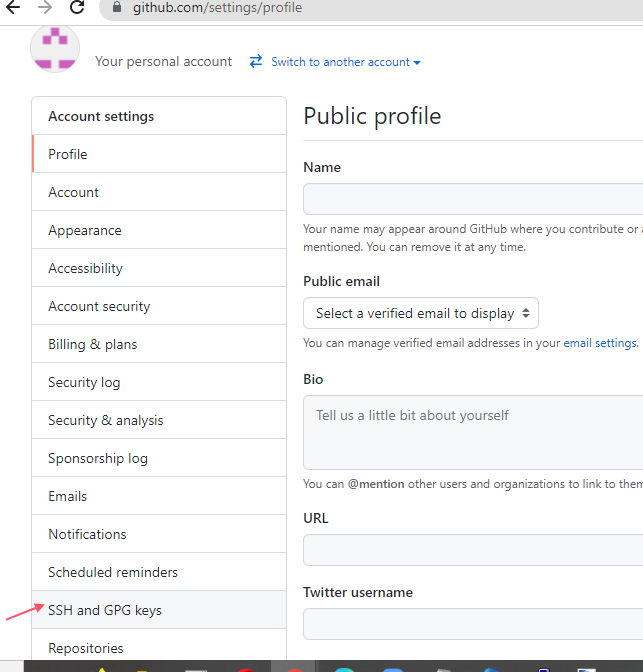
Task: Focus the URL input field
Action: (x=473, y=550)
